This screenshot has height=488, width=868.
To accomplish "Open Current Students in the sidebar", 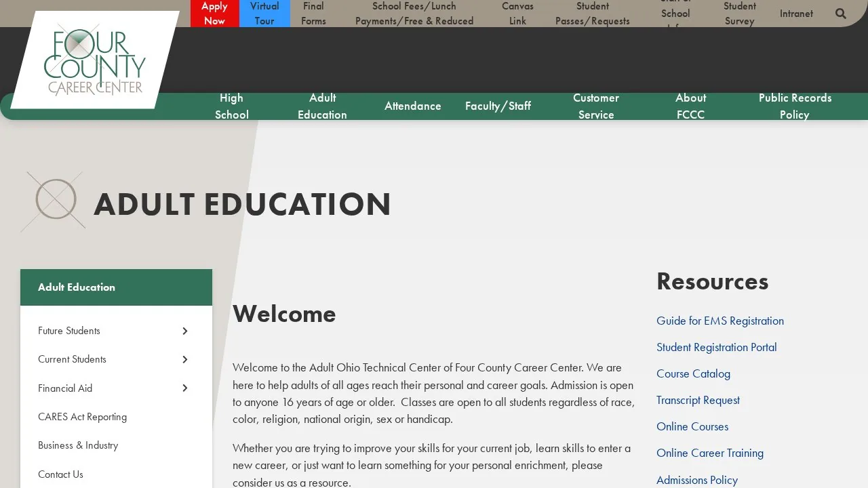I will [72, 359].
